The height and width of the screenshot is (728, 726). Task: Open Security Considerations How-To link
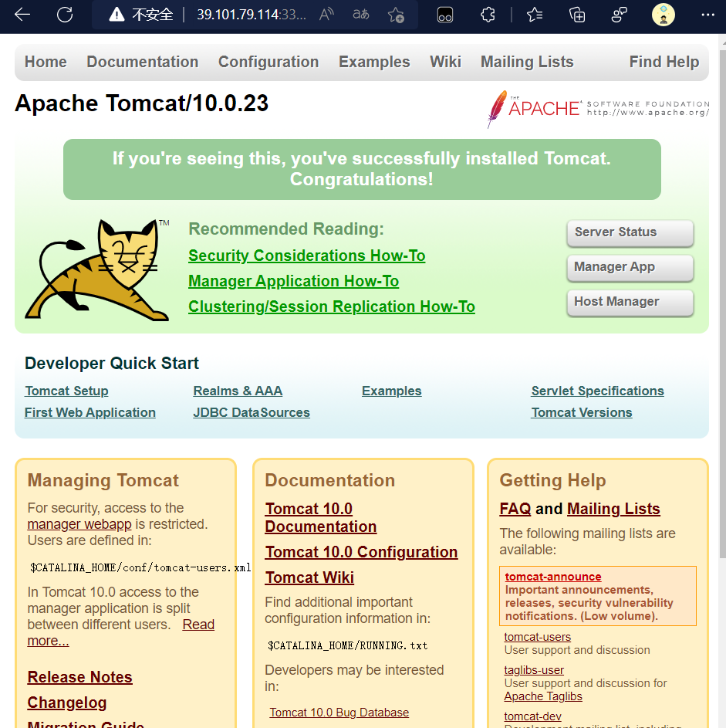click(306, 256)
